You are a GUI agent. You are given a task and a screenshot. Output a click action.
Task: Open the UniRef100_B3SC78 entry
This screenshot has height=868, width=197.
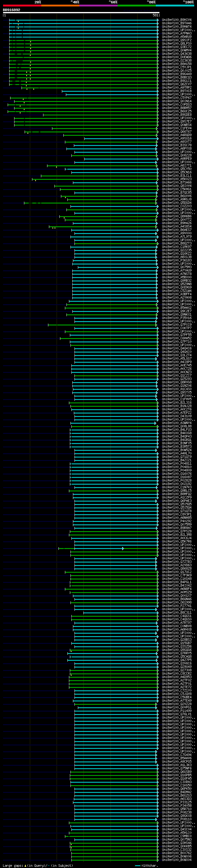click(176, 145)
